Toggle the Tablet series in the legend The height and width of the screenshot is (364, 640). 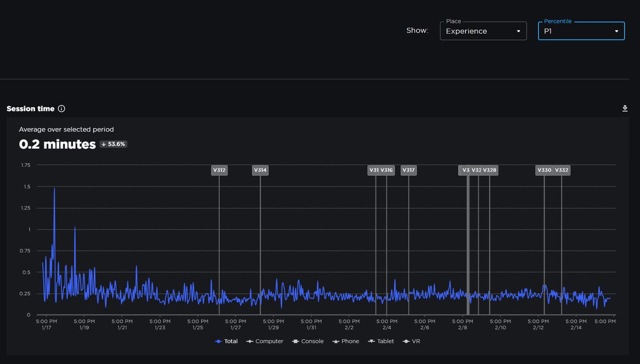pyautogui.click(x=381, y=341)
